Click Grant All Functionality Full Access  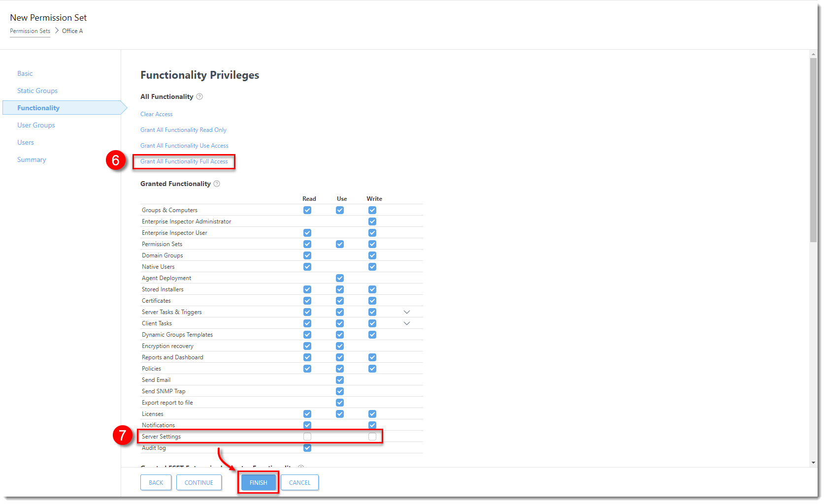click(x=184, y=161)
